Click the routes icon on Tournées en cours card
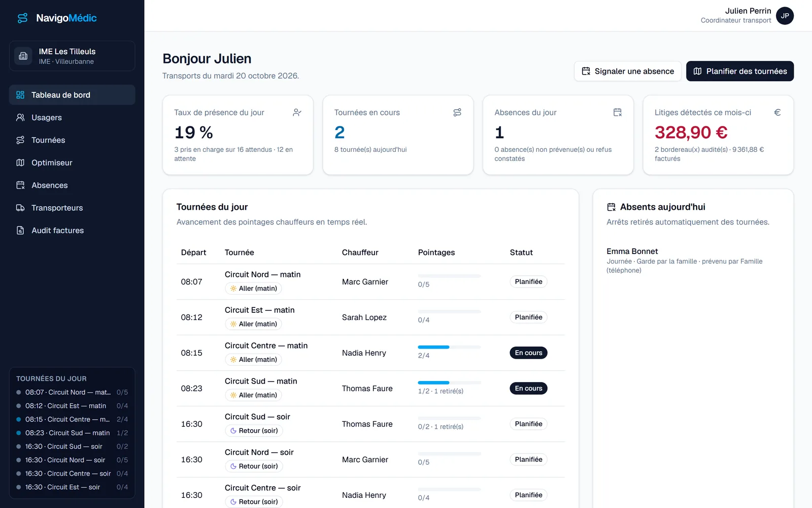Image resolution: width=812 pixels, height=508 pixels. coord(457,112)
